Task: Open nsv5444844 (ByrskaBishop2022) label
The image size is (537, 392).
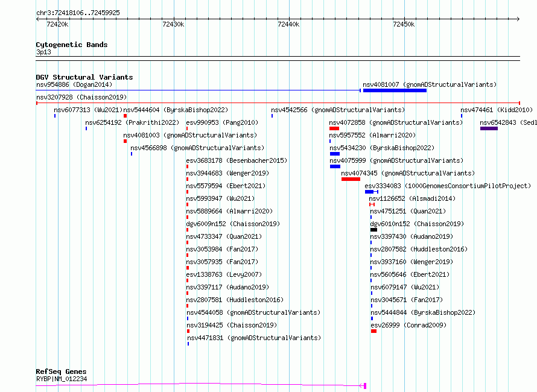Action: click(423, 312)
